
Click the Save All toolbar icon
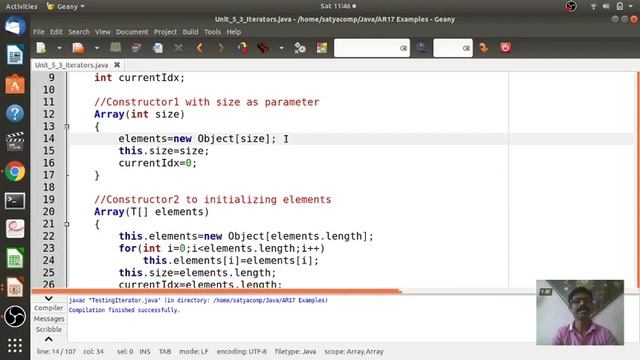point(136,48)
